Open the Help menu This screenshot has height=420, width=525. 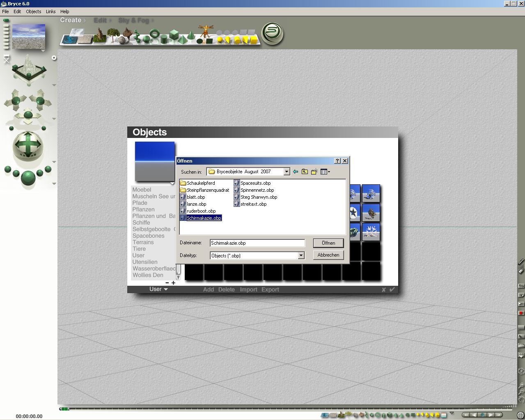tap(65, 11)
